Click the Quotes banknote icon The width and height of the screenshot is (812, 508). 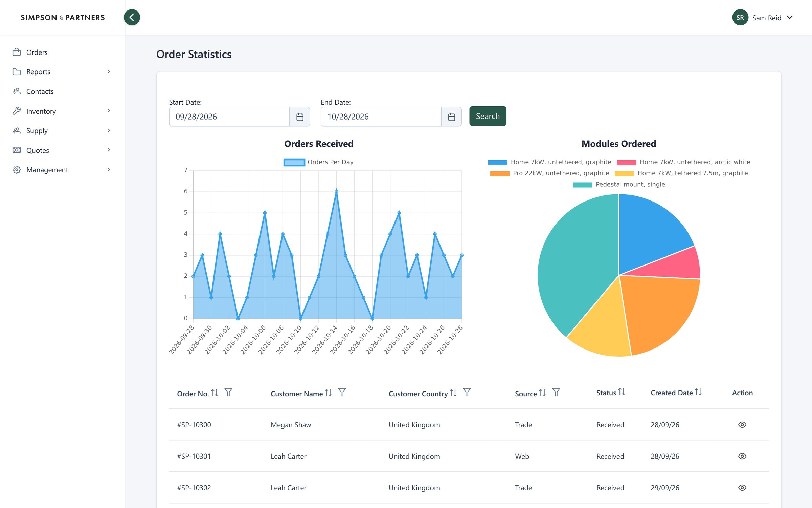[17, 150]
